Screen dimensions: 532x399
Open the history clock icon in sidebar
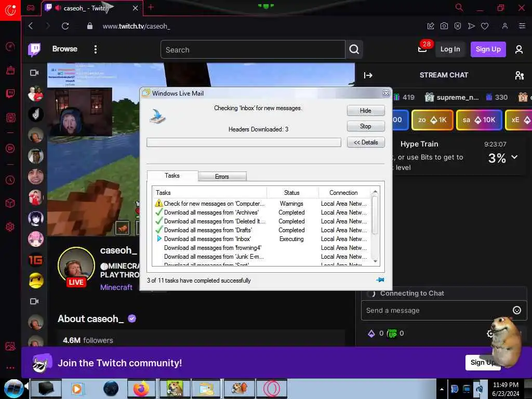pyautogui.click(x=10, y=180)
